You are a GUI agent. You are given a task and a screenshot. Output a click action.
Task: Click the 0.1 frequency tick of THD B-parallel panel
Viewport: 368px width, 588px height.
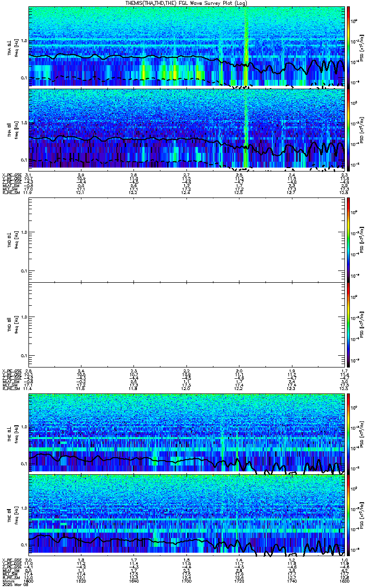tap(24, 355)
